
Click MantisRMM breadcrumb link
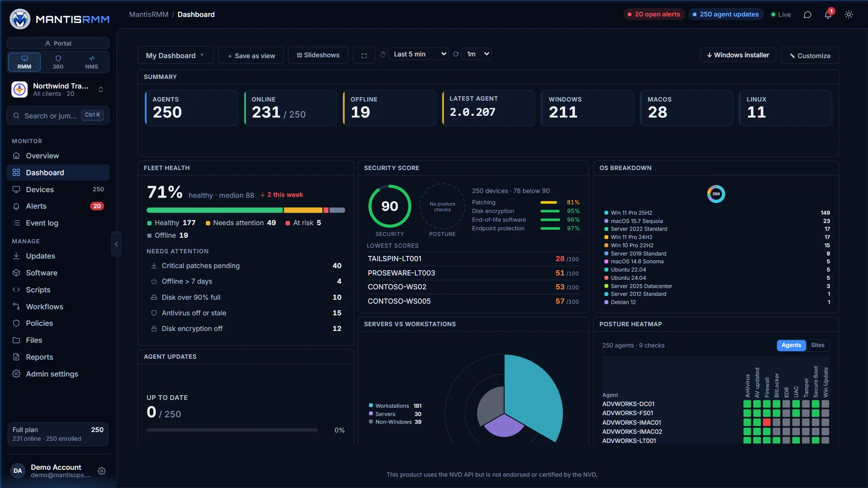tap(148, 14)
